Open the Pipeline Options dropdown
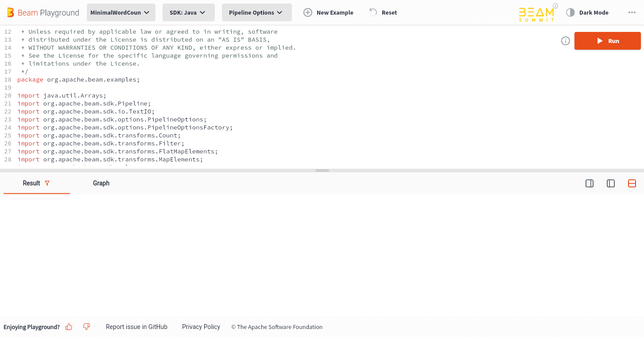This screenshot has width=644, height=337. tap(256, 12)
